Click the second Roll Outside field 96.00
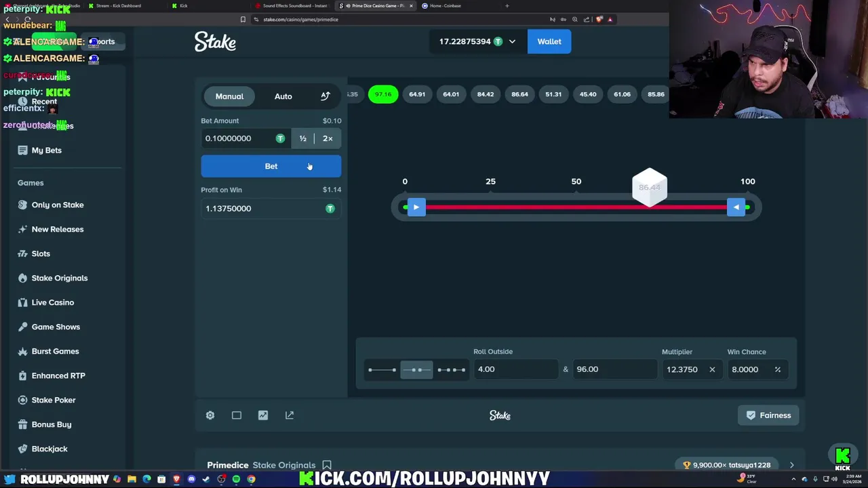The height and width of the screenshot is (488, 868). (615, 369)
